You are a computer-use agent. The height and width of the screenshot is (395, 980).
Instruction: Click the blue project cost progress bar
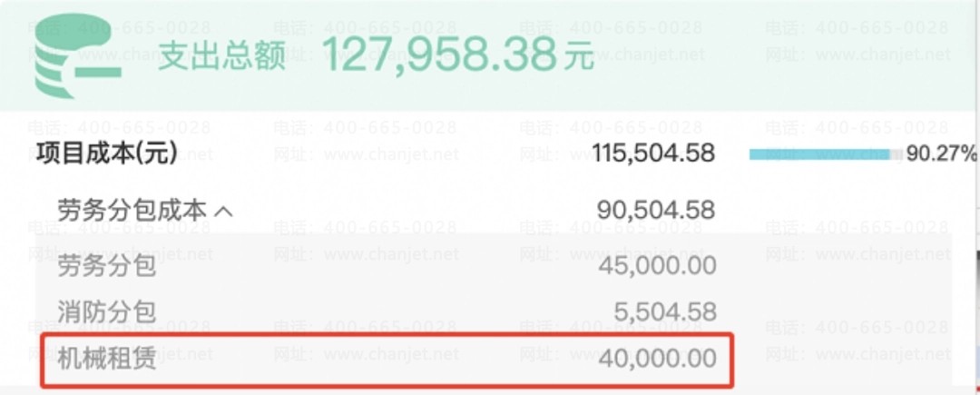point(819,153)
